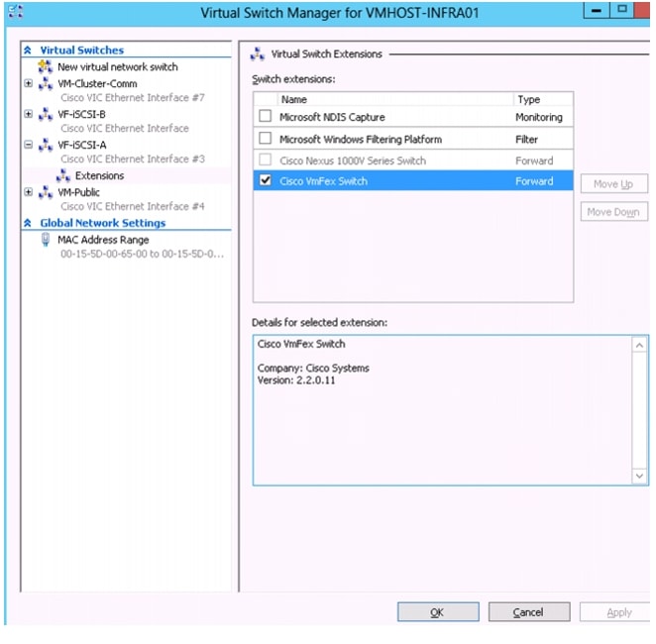This screenshot has width=656, height=644.
Task: Select the VM-Cluster-Comm switch
Action: (97, 83)
